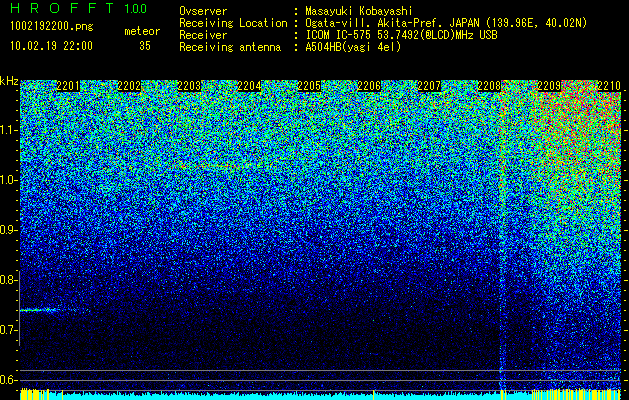629x400 pixels.
Task: Click the A504HB(yagi 4el) antenna text
Action: coord(353,47)
